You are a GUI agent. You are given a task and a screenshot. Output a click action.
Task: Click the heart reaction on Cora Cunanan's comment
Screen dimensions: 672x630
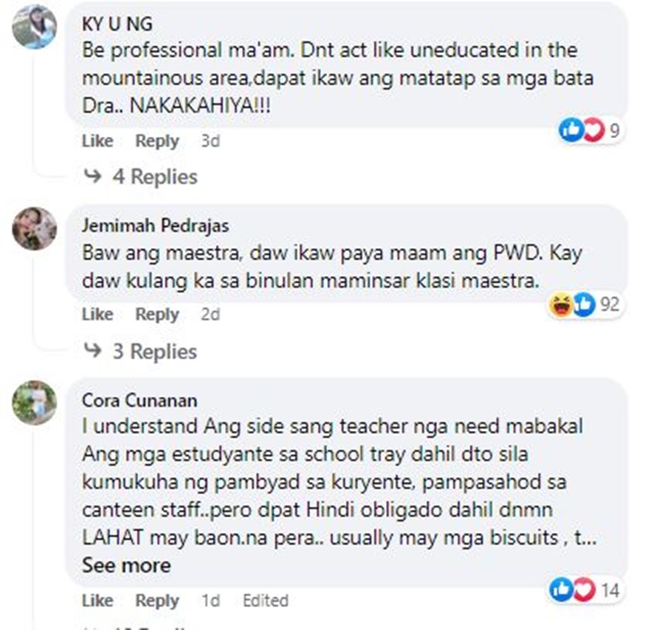tap(585, 590)
